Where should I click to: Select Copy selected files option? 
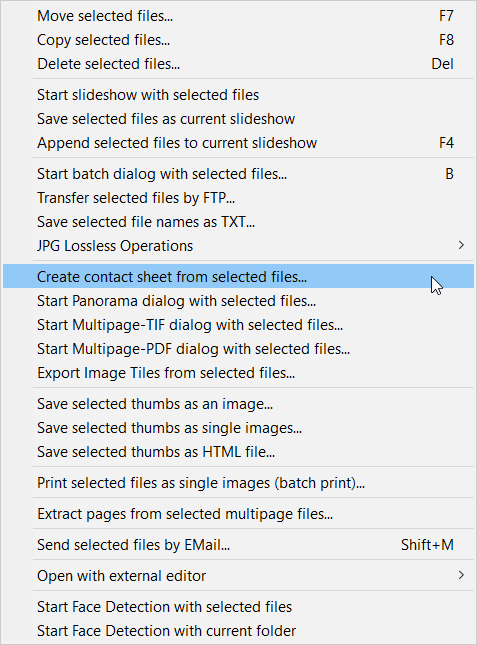(x=238, y=40)
